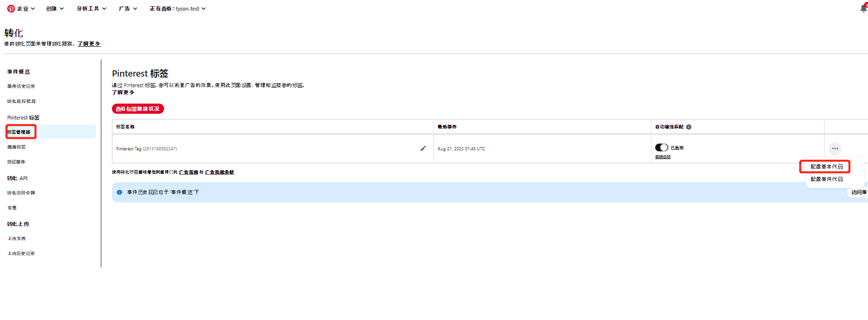Toggle the 已启用 enhanced match switch
This screenshot has height=320, width=868.
(x=661, y=147)
